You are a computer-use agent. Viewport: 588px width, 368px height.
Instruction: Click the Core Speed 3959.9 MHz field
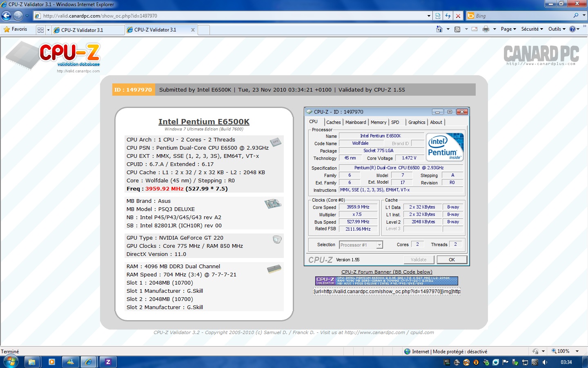(358, 207)
